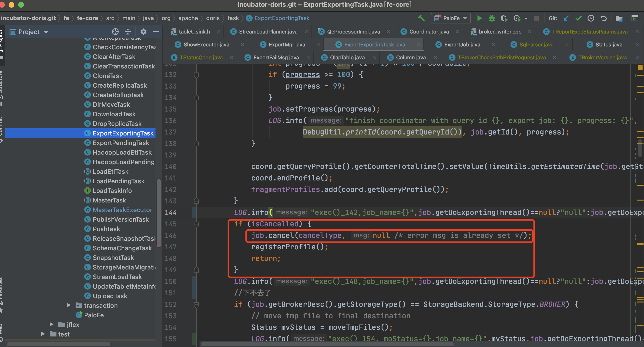Start debugging with the bug icon

coord(492,18)
